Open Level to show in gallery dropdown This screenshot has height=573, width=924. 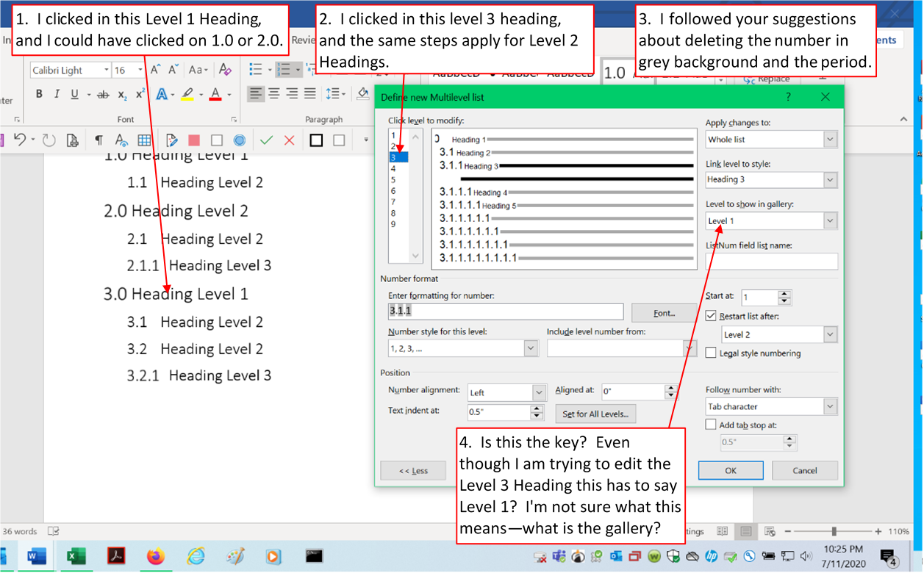point(830,220)
